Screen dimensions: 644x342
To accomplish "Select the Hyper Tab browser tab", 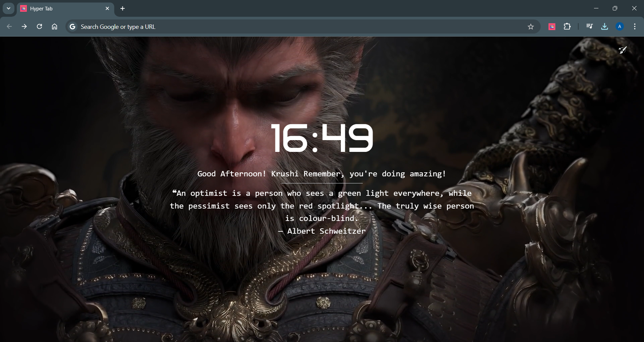I will pyautogui.click(x=65, y=9).
